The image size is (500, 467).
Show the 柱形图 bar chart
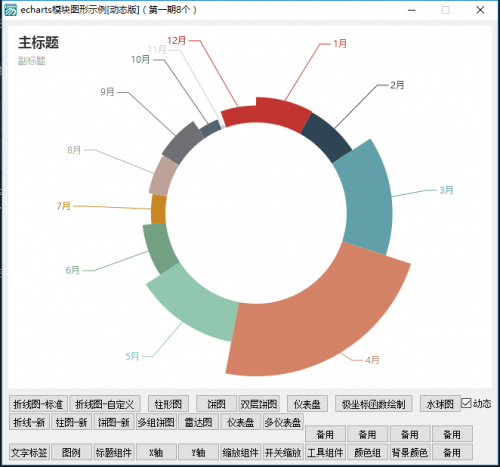(x=168, y=404)
